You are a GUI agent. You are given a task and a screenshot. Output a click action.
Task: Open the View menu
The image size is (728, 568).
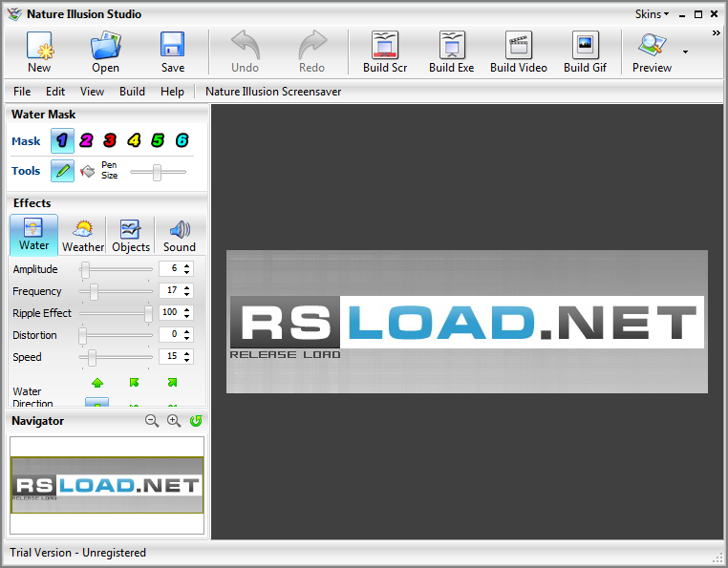(92, 92)
